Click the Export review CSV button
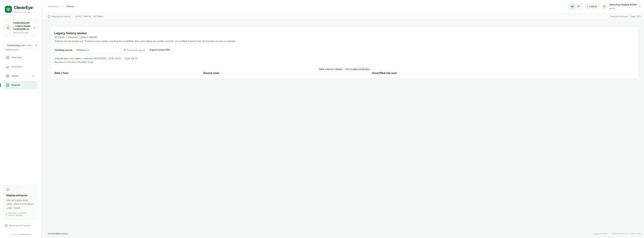The height and width of the screenshot is (238, 644). [x=160, y=50]
